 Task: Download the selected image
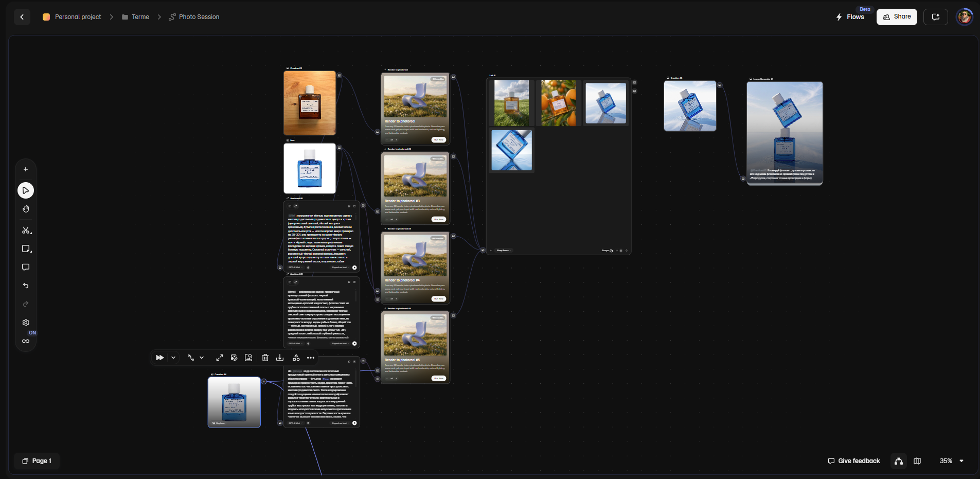point(280,358)
